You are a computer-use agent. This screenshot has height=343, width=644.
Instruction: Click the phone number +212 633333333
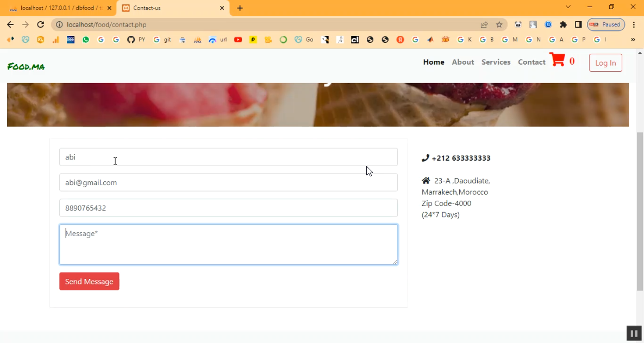click(x=461, y=158)
